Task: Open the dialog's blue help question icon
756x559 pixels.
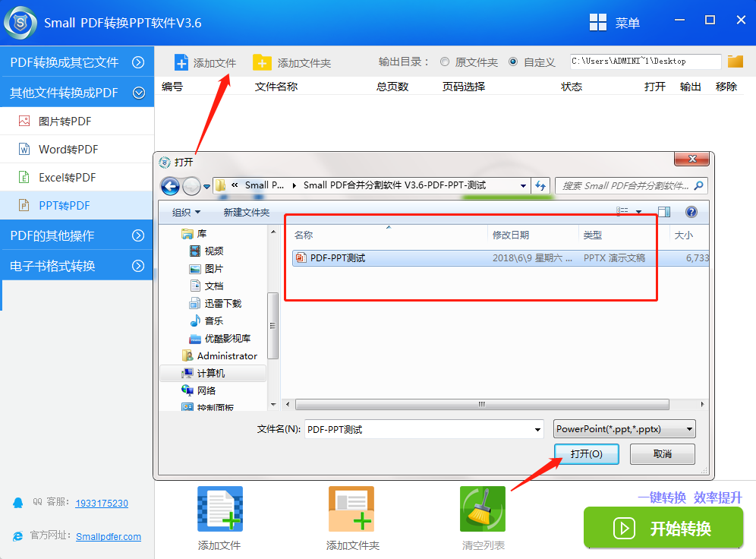Action: [x=691, y=212]
